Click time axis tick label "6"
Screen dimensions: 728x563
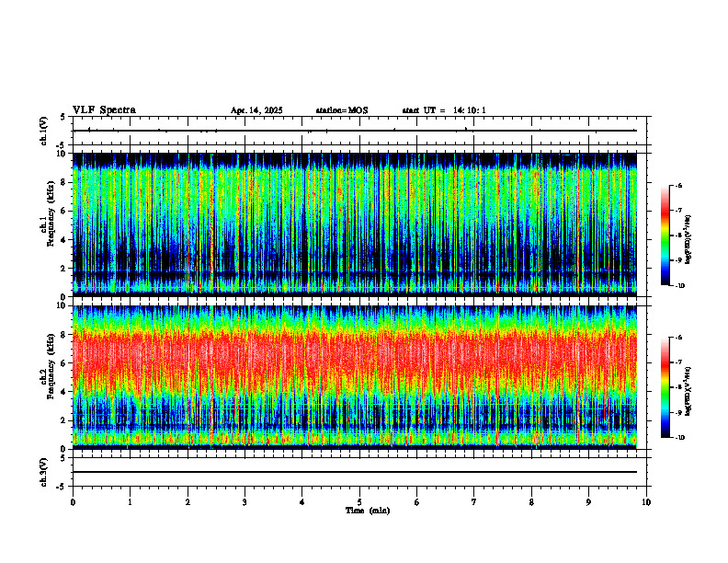tap(417, 502)
